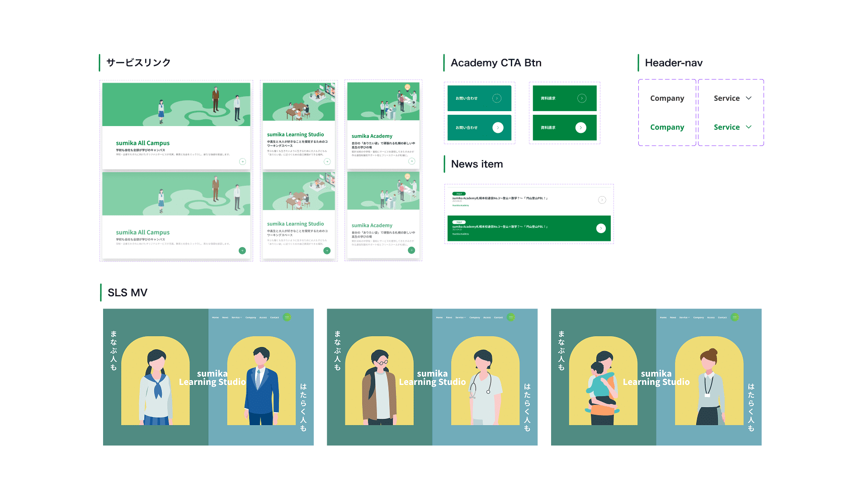Screen dimensions: 868x488
Task: Click the default teal お問い合わせ button label
Action: (x=467, y=98)
